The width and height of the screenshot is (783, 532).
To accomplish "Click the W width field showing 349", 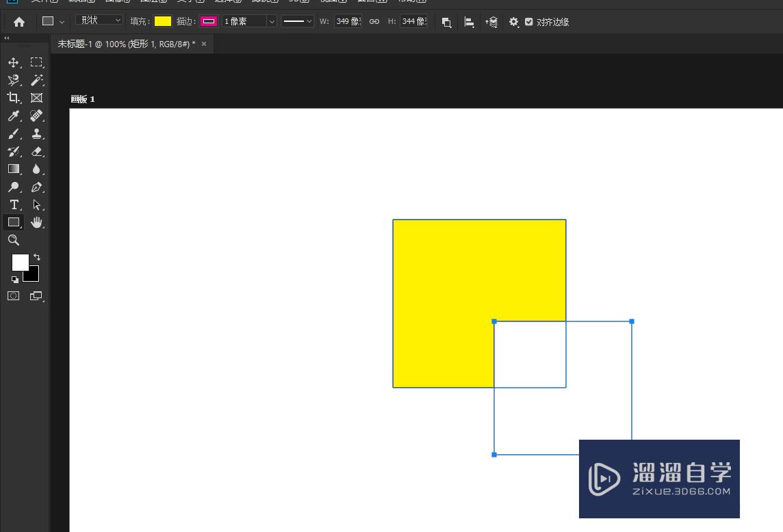I will 348,21.
